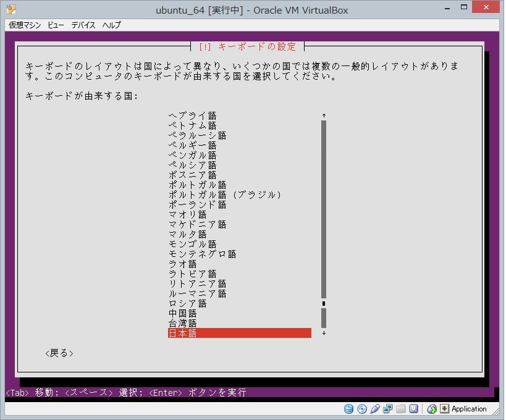Select ロシア語 in the list
506x420 pixels.
point(187,303)
